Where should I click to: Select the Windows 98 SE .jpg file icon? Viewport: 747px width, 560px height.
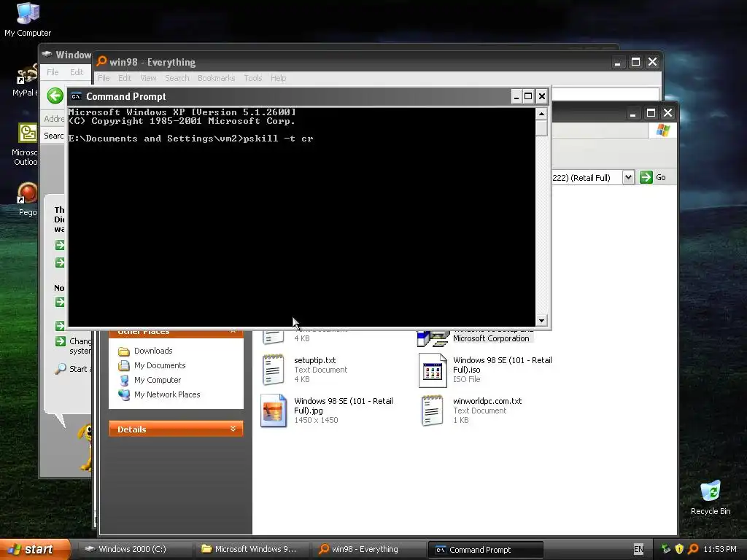[x=274, y=410]
